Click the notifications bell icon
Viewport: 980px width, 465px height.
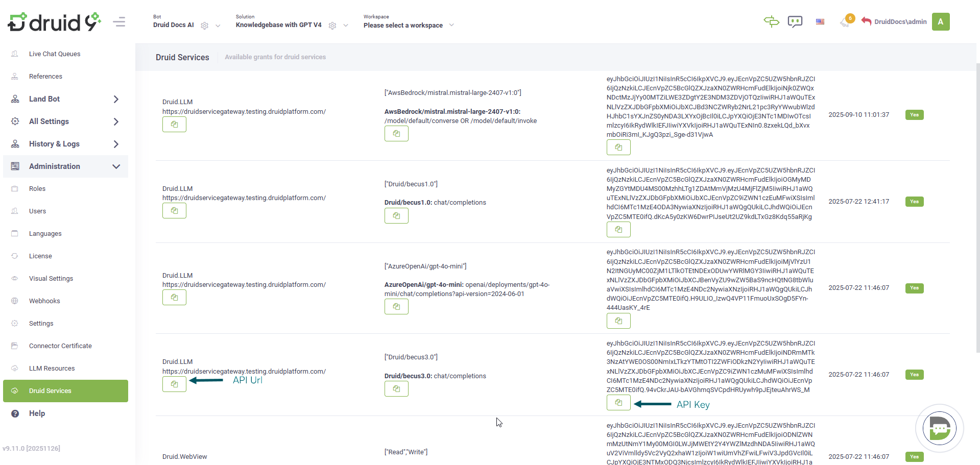(x=845, y=22)
